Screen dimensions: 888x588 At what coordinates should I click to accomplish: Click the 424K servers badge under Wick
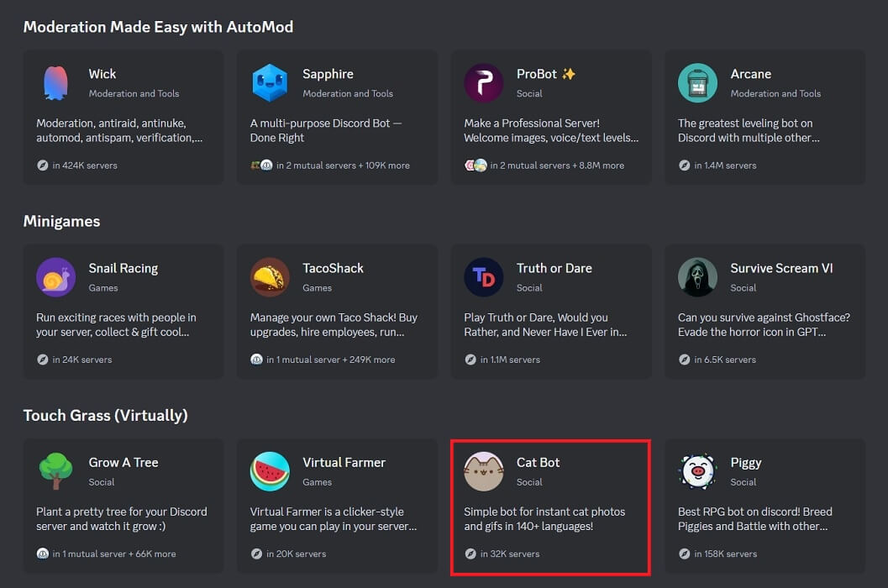78,165
